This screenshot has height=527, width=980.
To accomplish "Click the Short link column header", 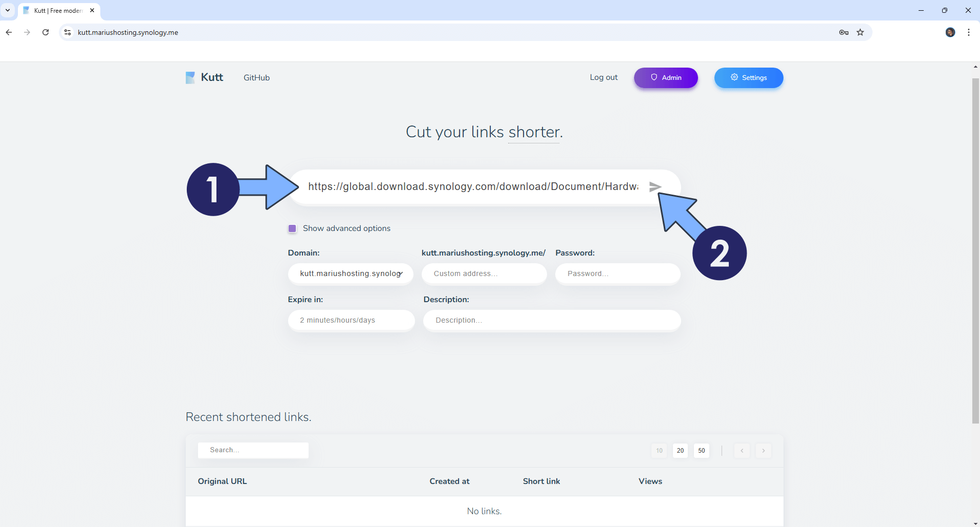I will pyautogui.click(x=541, y=481).
